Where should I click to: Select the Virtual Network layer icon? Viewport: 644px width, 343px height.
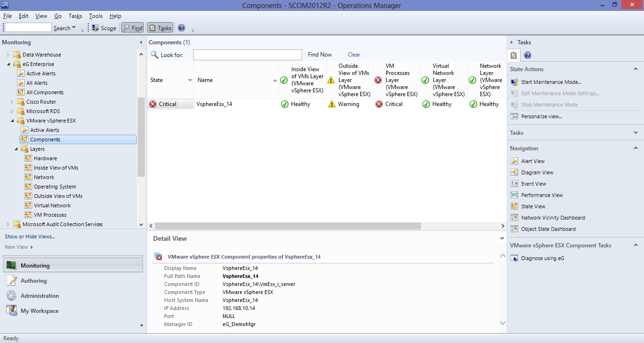[x=28, y=205]
